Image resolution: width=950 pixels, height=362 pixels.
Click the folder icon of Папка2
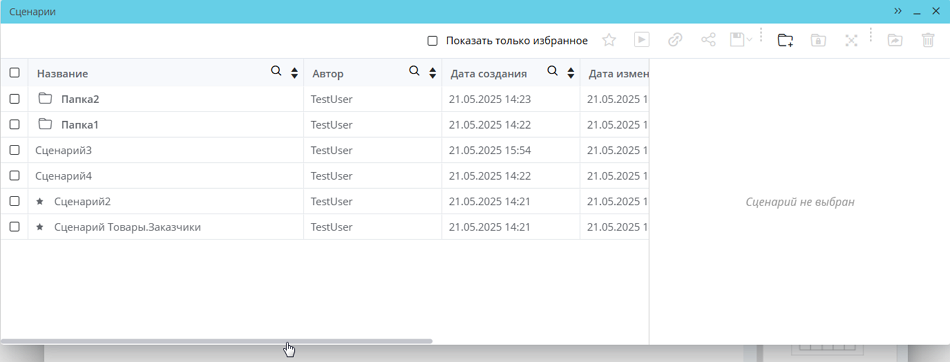point(45,98)
